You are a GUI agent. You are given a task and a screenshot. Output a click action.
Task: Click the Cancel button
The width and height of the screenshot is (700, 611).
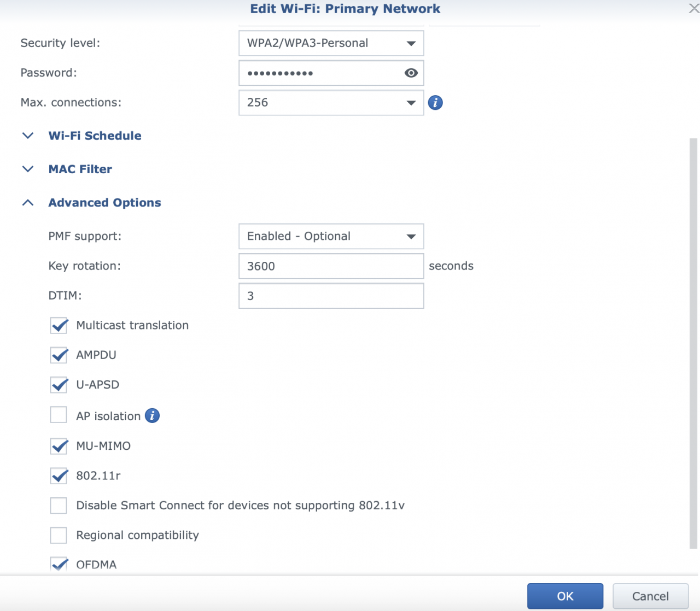click(650, 596)
